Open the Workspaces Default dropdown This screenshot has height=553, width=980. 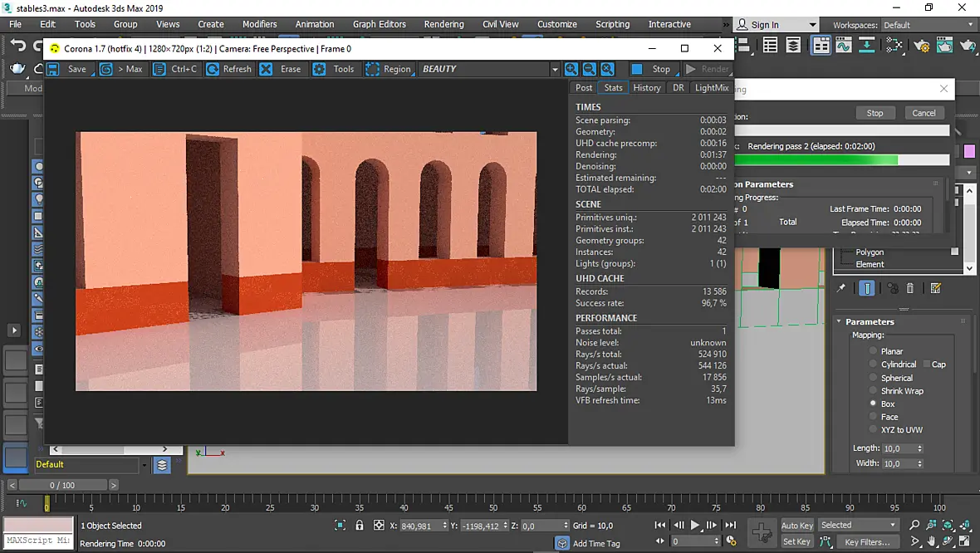pos(927,25)
